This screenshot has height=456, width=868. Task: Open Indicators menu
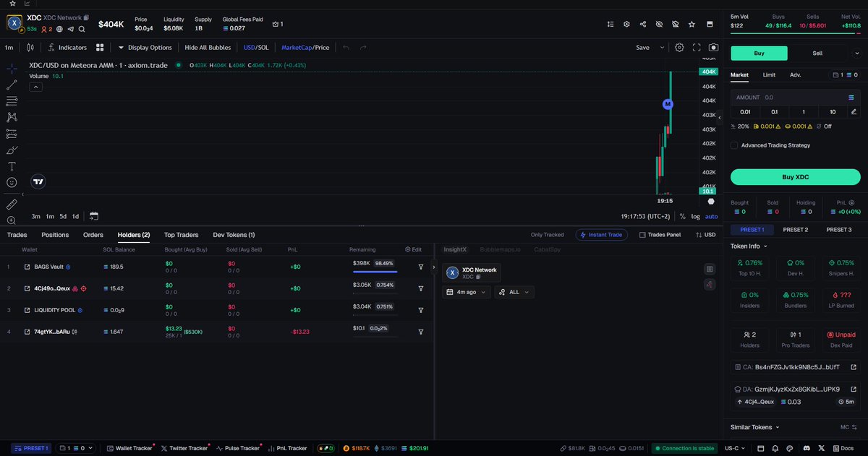[67, 48]
